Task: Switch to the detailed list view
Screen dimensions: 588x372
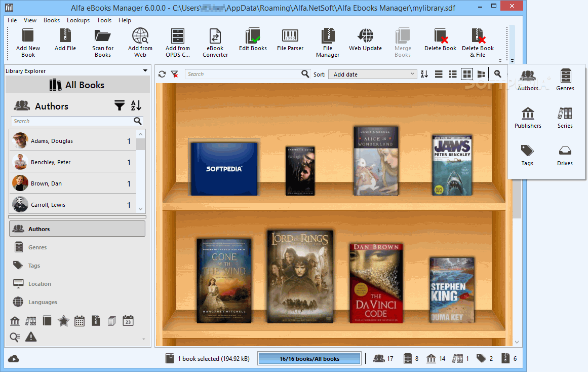Action: pyautogui.click(x=453, y=75)
